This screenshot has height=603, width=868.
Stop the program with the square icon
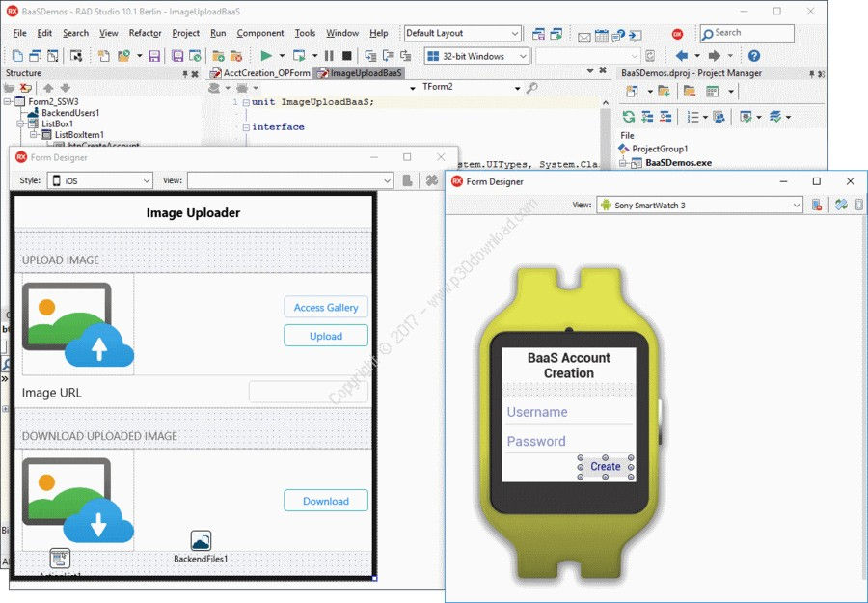347,56
